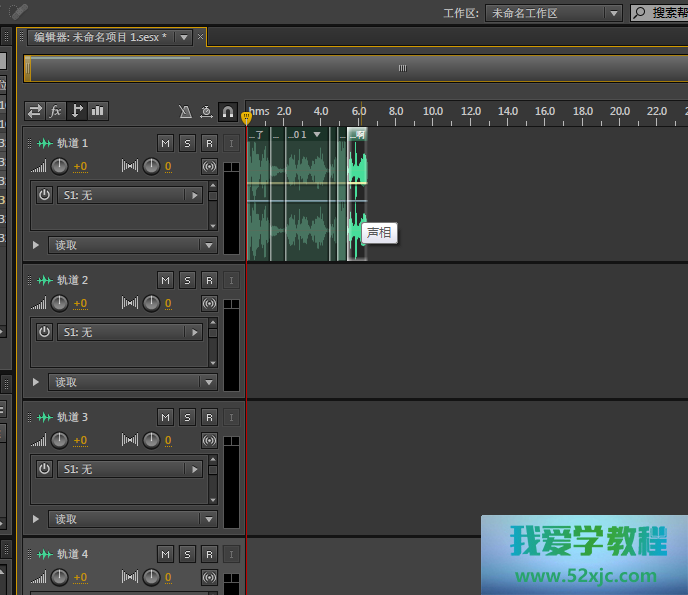The height and width of the screenshot is (595, 688).
Task: Toggle the S1 send power on 轨道 1
Action: click(44, 195)
